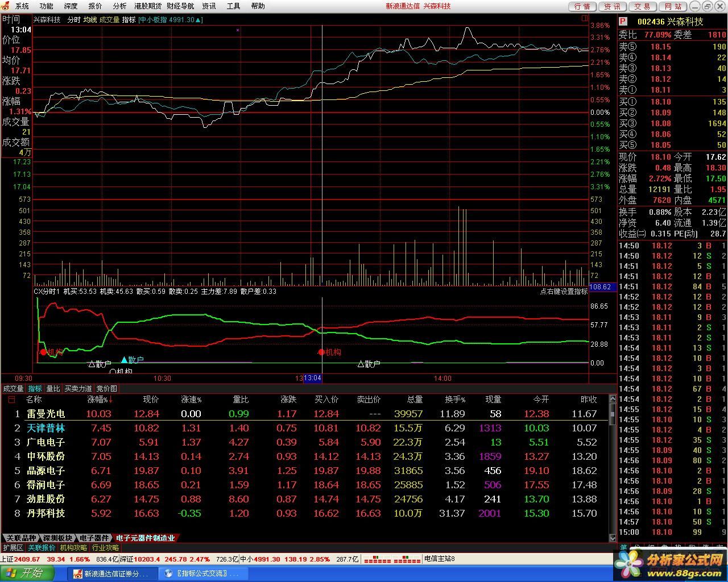Click the 13:04 time cursor label

pyautogui.click(x=312, y=378)
